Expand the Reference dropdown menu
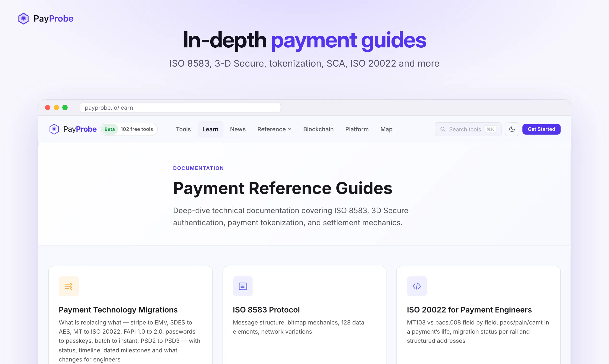Image resolution: width=609 pixels, height=364 pixels. [x=274, y=129]
